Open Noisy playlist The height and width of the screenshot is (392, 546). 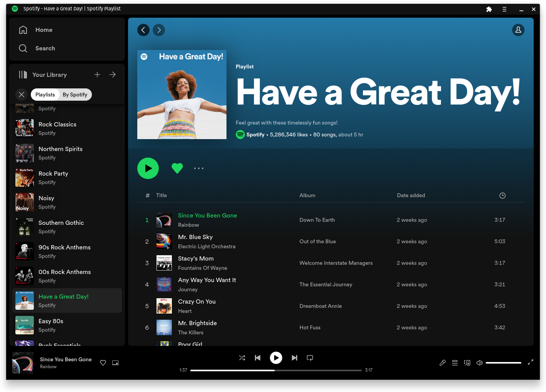tap(67, 202)
